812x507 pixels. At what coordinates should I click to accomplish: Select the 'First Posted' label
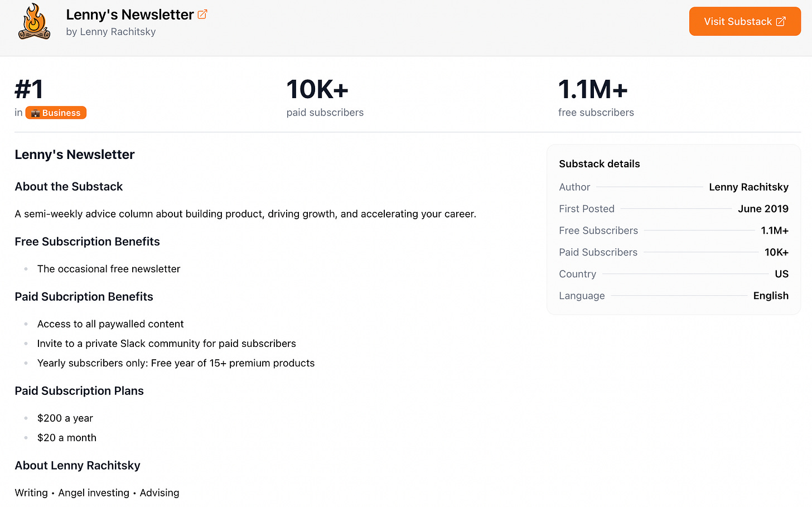click(587, 209)
